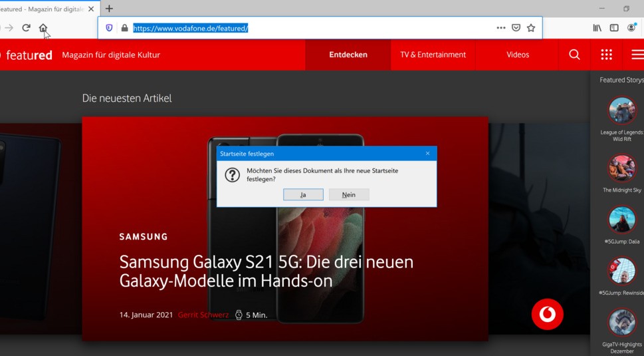Screen dimensions: 644x356
Task: Click the 14. Januar 2021 date
Action: 146,315
